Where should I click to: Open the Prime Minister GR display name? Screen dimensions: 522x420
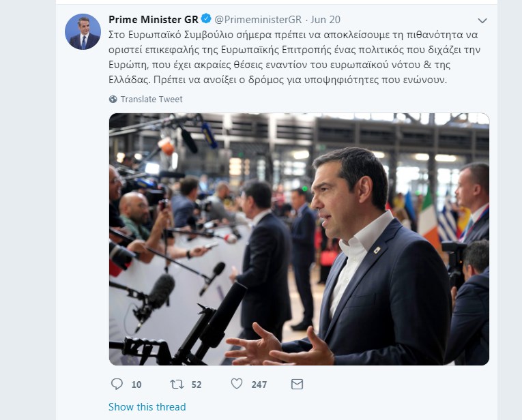154,19
